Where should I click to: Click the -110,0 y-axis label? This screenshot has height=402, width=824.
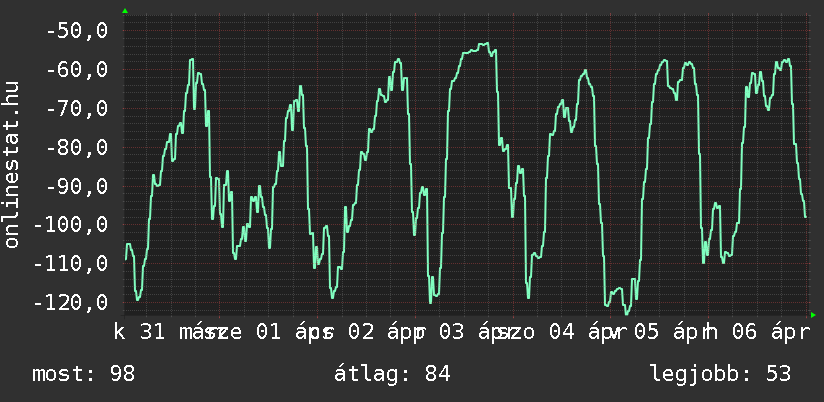[70, 264]
